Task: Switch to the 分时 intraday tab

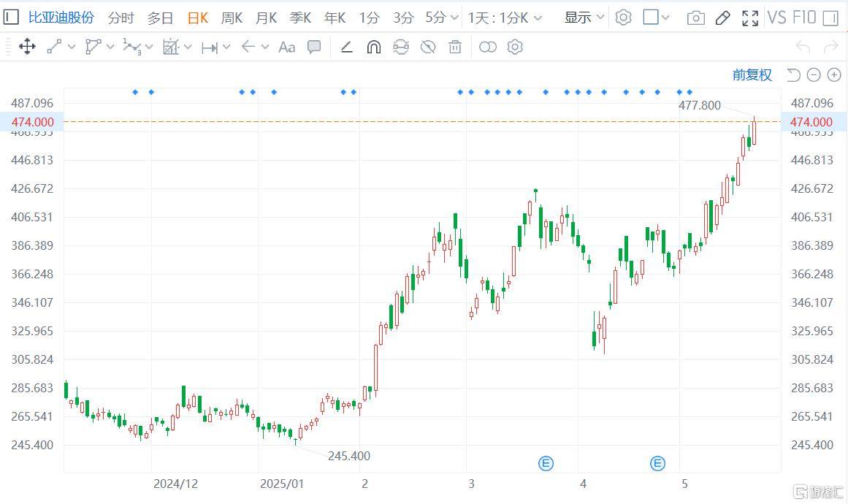Action: (121, 18)
